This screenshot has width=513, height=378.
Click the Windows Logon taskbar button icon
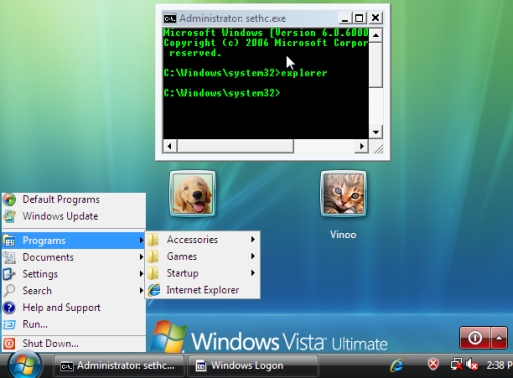[x=201, y=366]
